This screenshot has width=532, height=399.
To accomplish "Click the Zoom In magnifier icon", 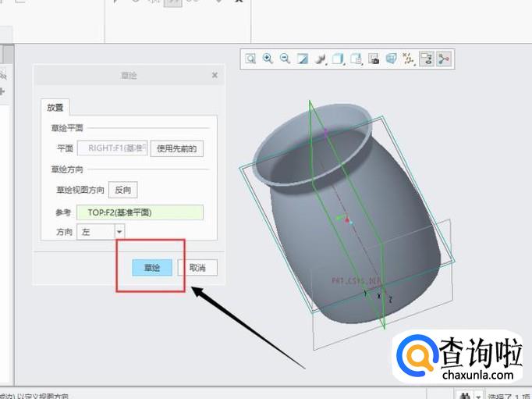I will [268, 59].
